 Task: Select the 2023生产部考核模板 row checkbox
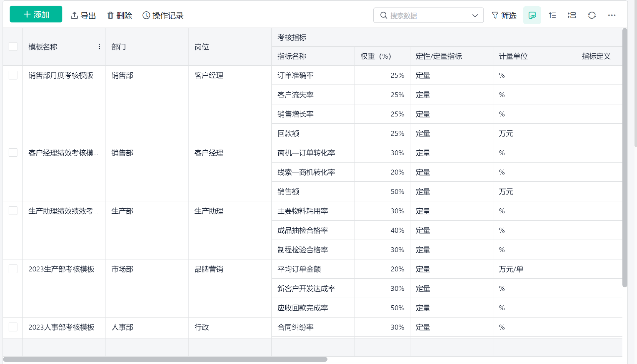13,269
